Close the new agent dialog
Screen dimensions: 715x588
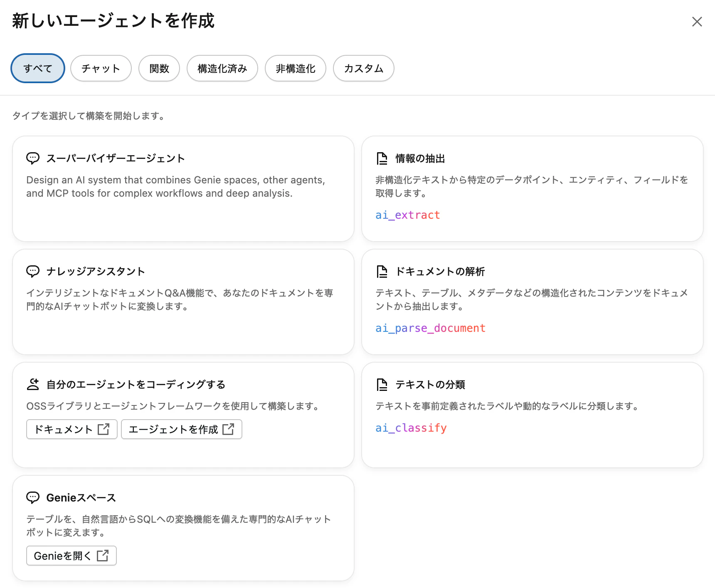[697, 22]
